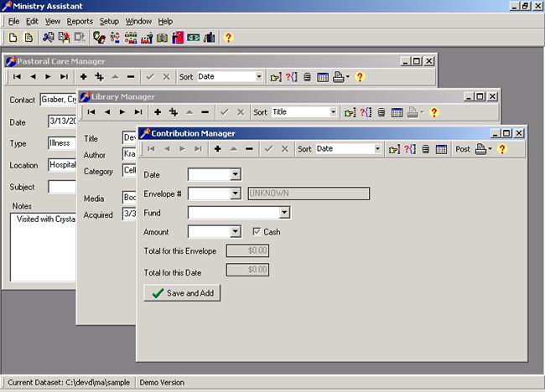The width and height of the screenshot is (545, 392).
Task: Click the Post button in Contribution Manager
Action: pos(463,149)
